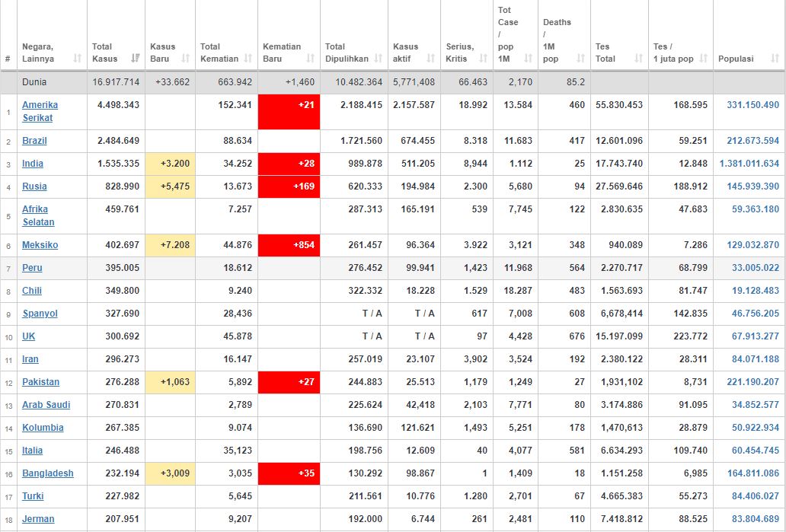Select the Kolumbia active cases 121.621

point(418,427)
